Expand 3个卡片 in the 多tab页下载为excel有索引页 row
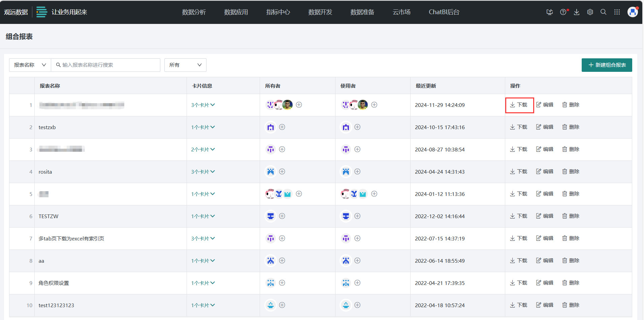Screen dimensions: 644x320 (x=203, y=238)
